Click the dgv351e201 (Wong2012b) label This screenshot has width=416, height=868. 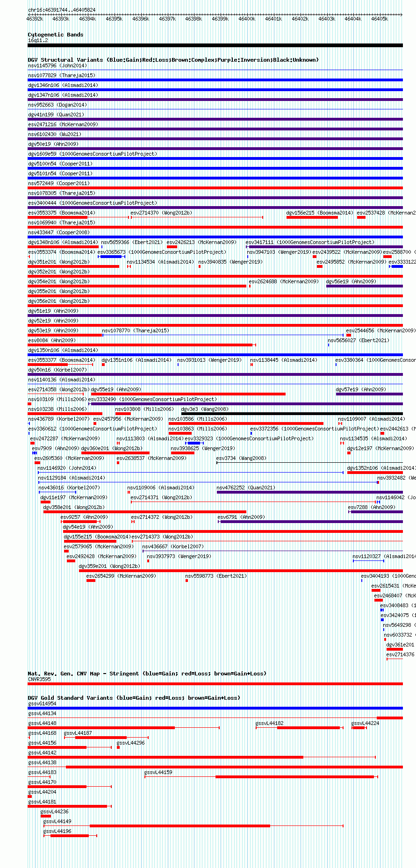point(59,262)
